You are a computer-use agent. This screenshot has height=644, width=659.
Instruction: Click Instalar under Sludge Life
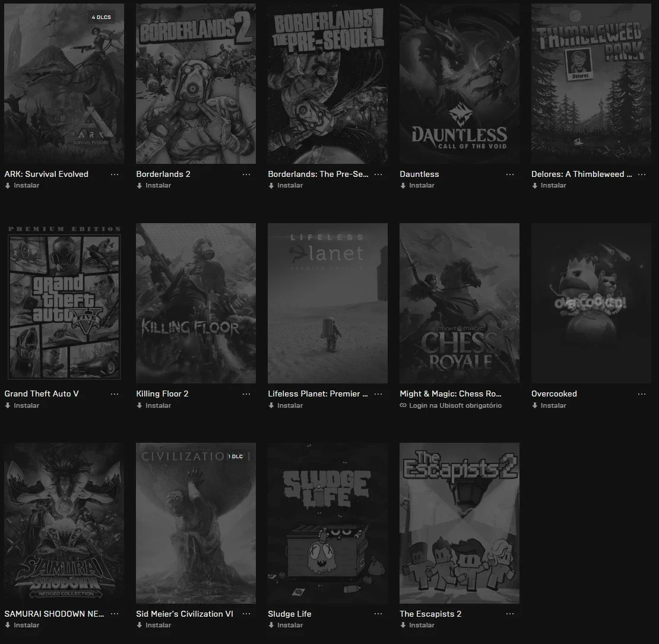[286, 625]
